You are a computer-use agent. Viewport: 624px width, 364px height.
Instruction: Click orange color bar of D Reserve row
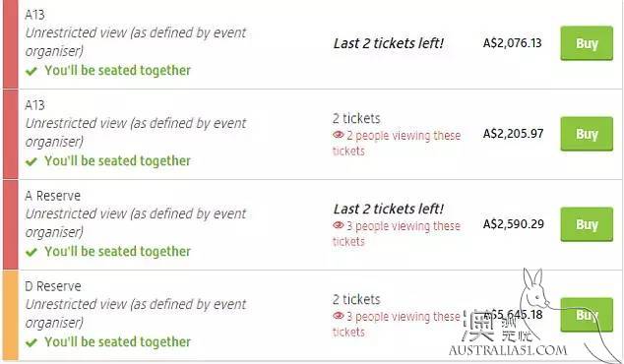[x=11, y=315]
